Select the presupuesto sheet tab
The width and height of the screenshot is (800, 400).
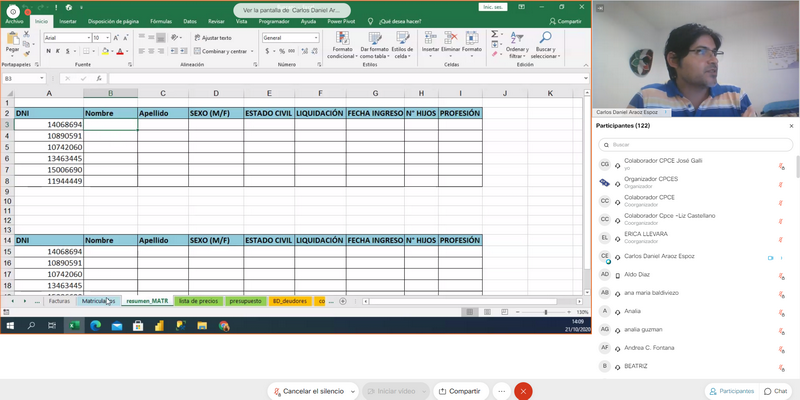click(x=245, y=301)
